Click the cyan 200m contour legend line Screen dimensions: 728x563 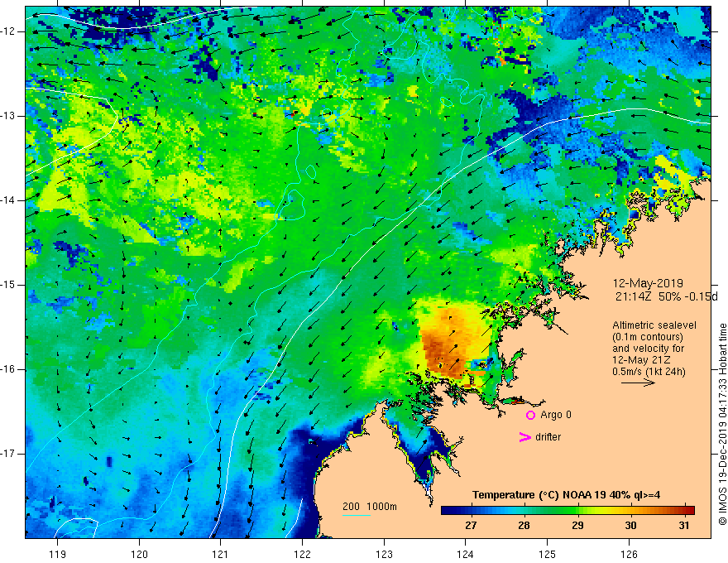pyautogui.click(x=357, y=515)
